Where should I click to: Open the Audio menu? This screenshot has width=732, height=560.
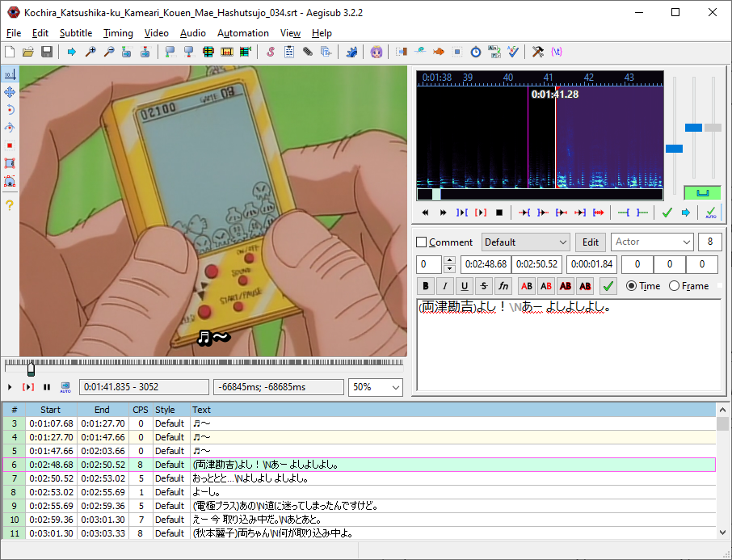tap(193, 33)
